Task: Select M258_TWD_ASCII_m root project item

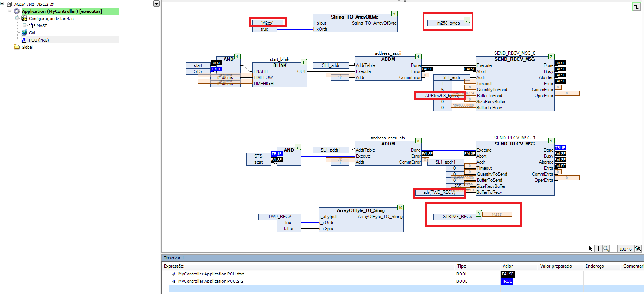Action: (34, 4)
